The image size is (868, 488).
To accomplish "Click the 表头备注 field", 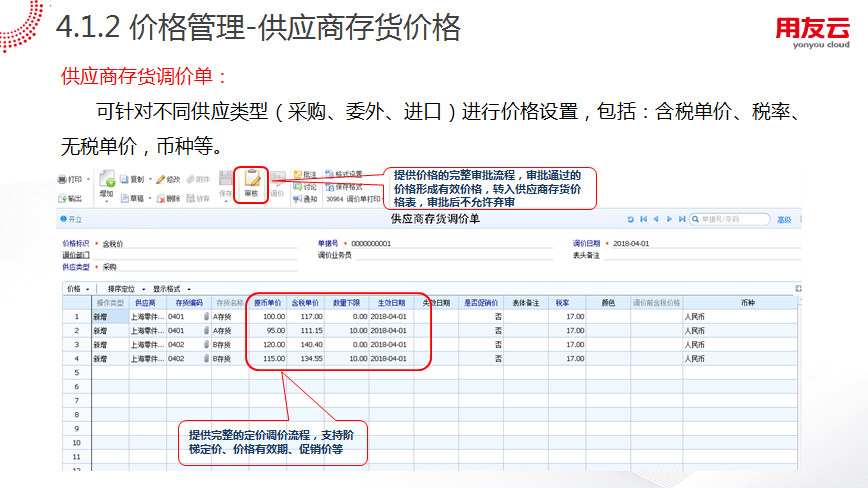I will coord(702,255).
